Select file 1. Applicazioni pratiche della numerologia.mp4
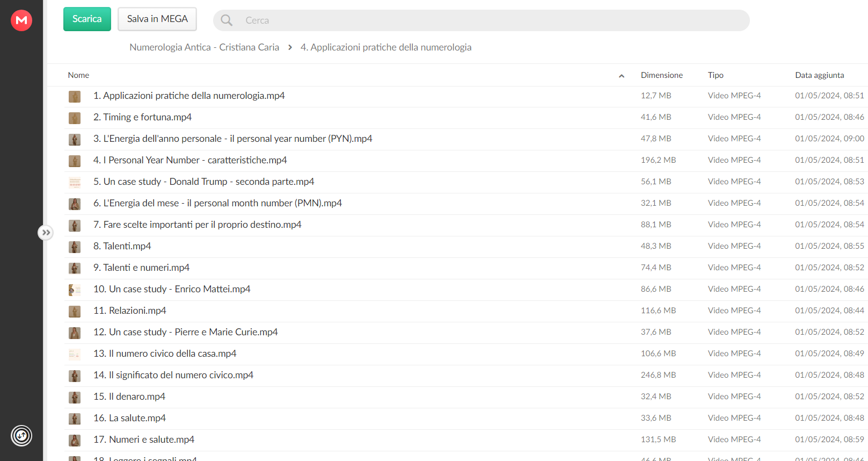868x461 pixels. click(189, 96)
